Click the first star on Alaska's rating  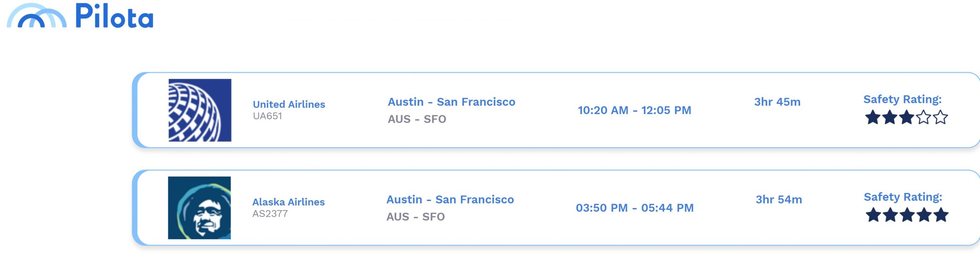click(874, 215)
